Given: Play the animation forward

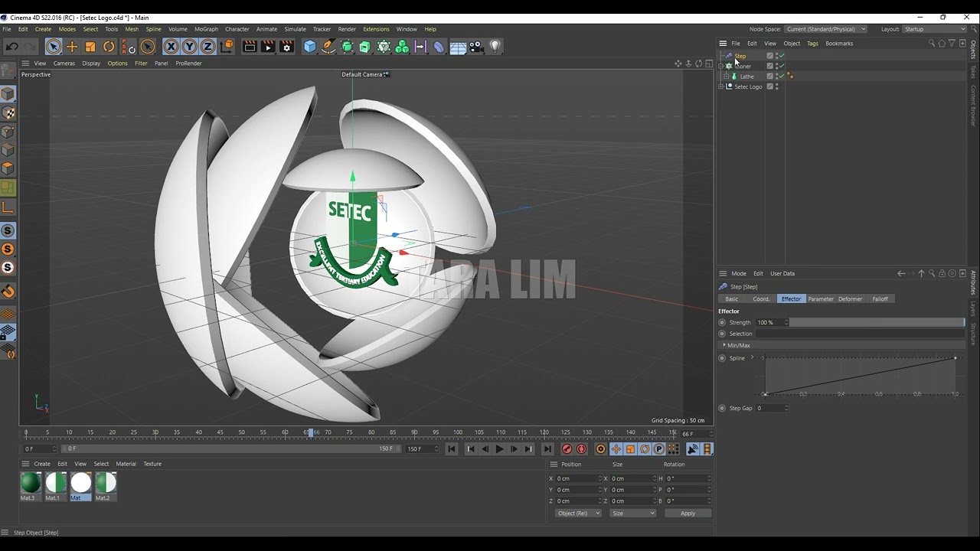Looking at the screenshot, I should click(x=499, y=449).
